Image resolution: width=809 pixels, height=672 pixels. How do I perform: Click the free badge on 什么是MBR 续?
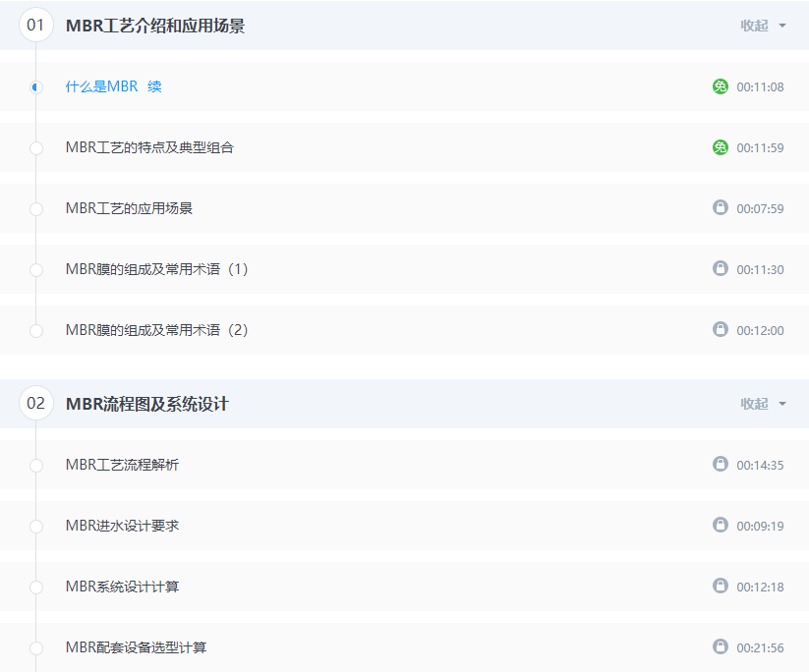(x=721, y=86)
